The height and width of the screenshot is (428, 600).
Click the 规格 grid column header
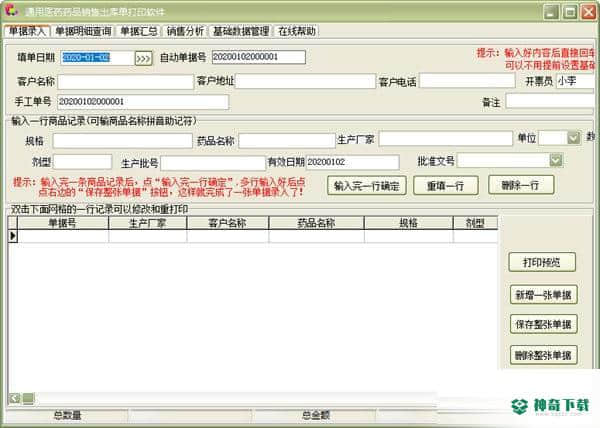[409, 223]
